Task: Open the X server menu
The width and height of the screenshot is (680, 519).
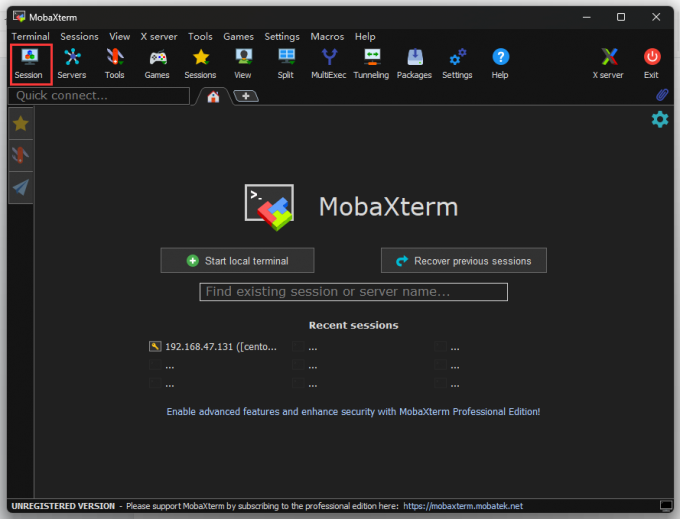Action: click(159, 36)
